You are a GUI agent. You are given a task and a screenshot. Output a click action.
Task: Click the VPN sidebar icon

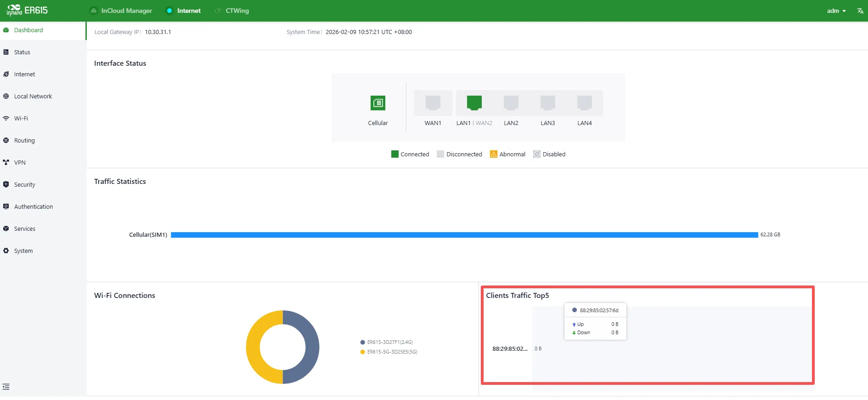click(6, 162)
